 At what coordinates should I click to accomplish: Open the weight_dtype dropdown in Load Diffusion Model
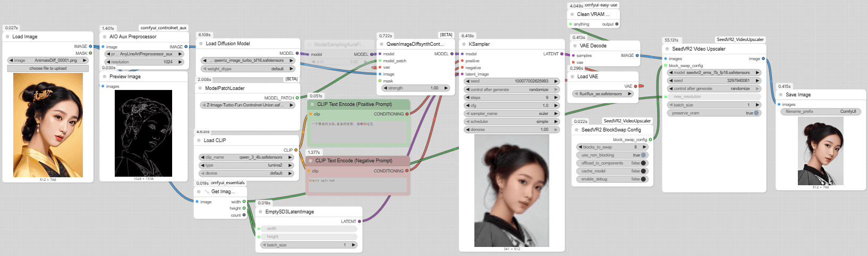pyautogui.click(x=247, y=69)
